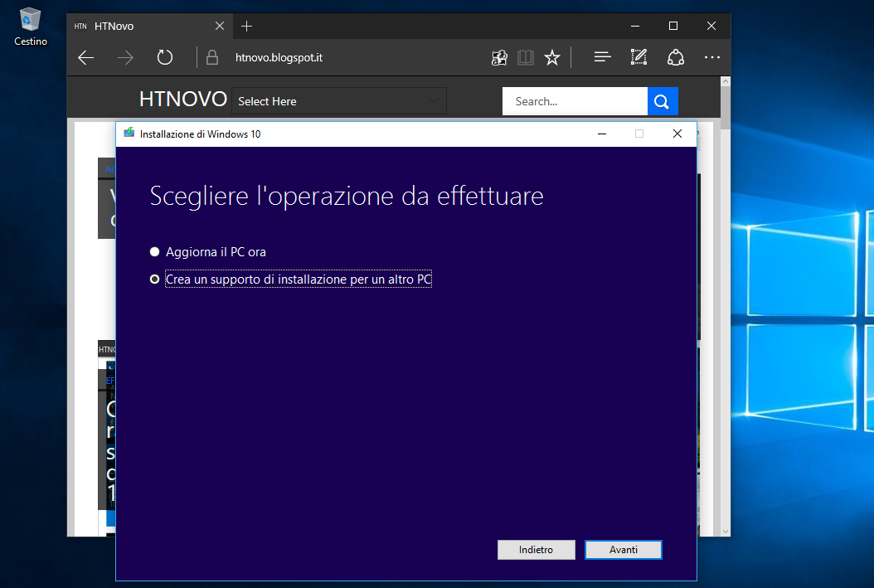Click the scrollbar down arrow in Edge
This screenshot has width=874, height=588.
(x=726, y=531)
